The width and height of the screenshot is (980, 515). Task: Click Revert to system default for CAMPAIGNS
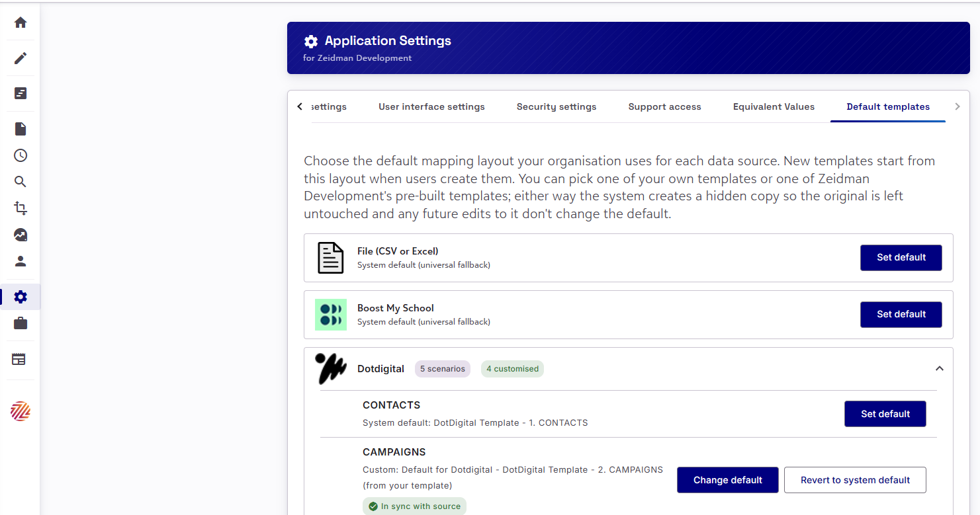pyautogui.click(x=855, y=480)
